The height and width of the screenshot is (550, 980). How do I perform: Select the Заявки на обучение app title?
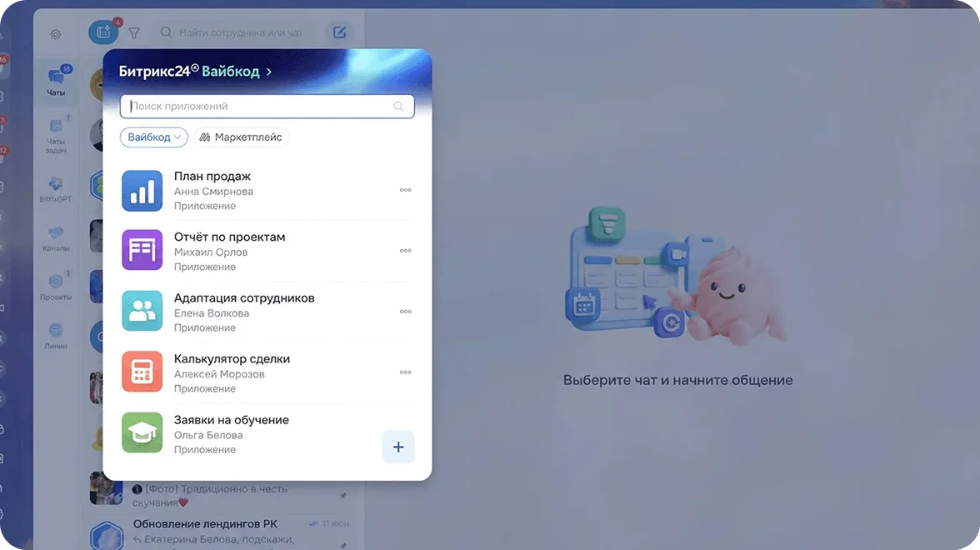232,420
